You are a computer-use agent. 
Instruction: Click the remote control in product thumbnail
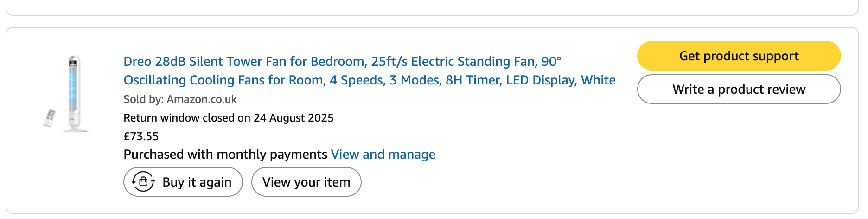(50, 118)
